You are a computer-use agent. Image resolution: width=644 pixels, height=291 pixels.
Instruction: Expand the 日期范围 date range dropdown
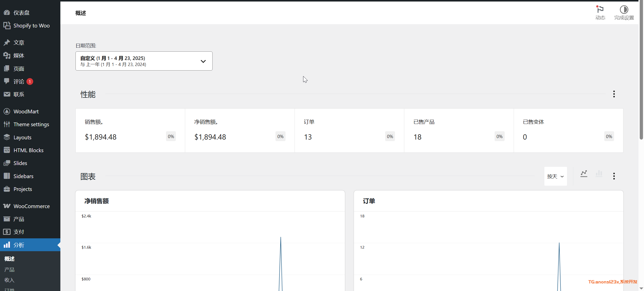tap(144, 61)
